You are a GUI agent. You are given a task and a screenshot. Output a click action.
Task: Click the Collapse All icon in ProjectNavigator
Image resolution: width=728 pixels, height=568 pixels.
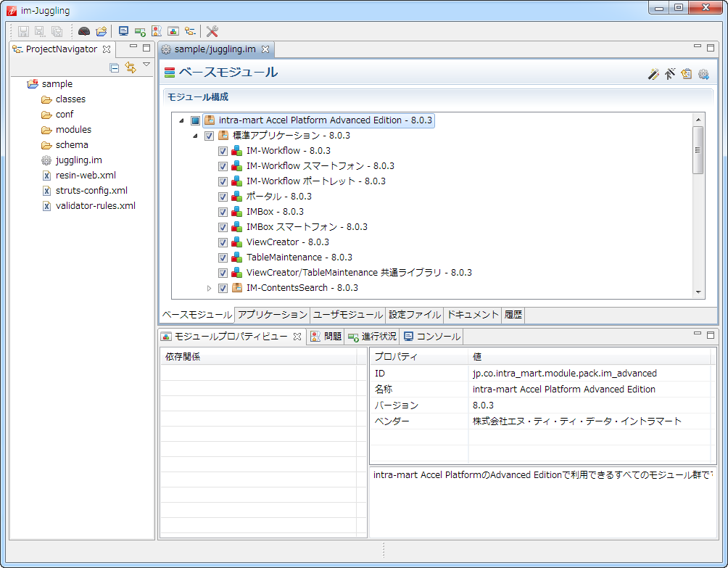(x=115, y=67)
